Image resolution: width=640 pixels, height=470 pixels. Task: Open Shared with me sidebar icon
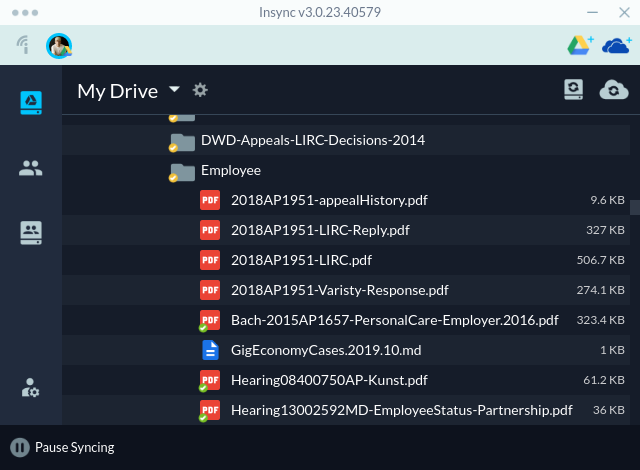coord(31,168)
